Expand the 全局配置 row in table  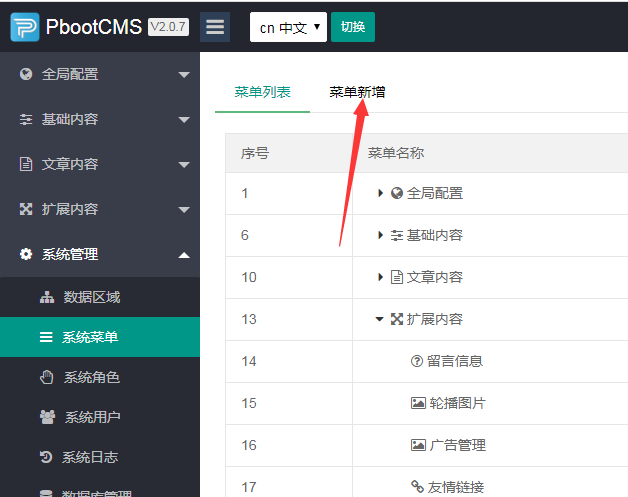[381, 193]
